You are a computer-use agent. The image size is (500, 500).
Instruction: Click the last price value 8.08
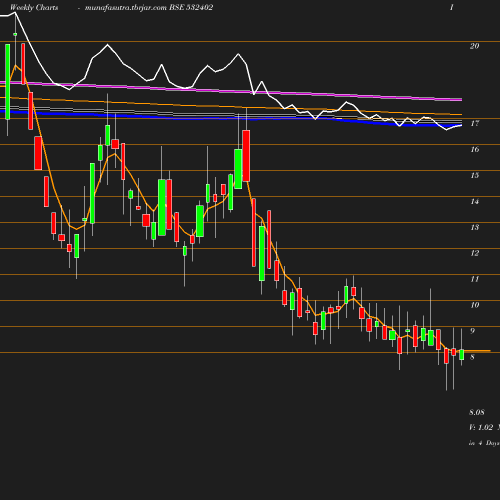coord(477,412)
